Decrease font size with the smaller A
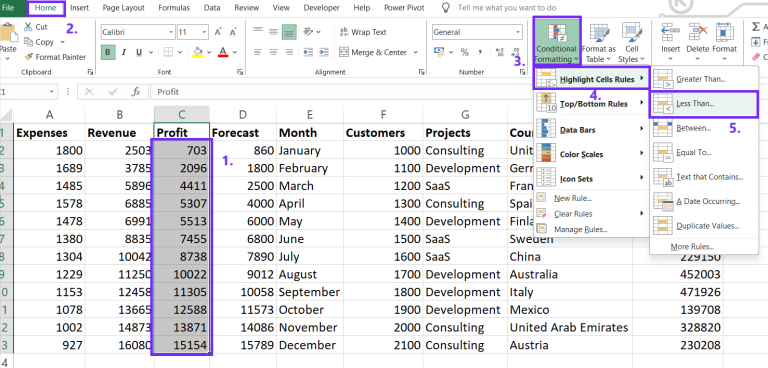The image size is (768, 368). 233,32
